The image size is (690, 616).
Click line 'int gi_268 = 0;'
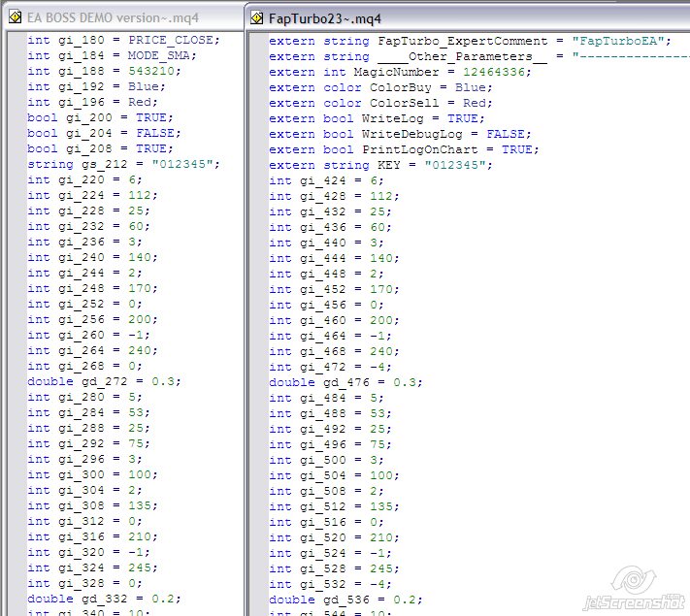point(84,366)
